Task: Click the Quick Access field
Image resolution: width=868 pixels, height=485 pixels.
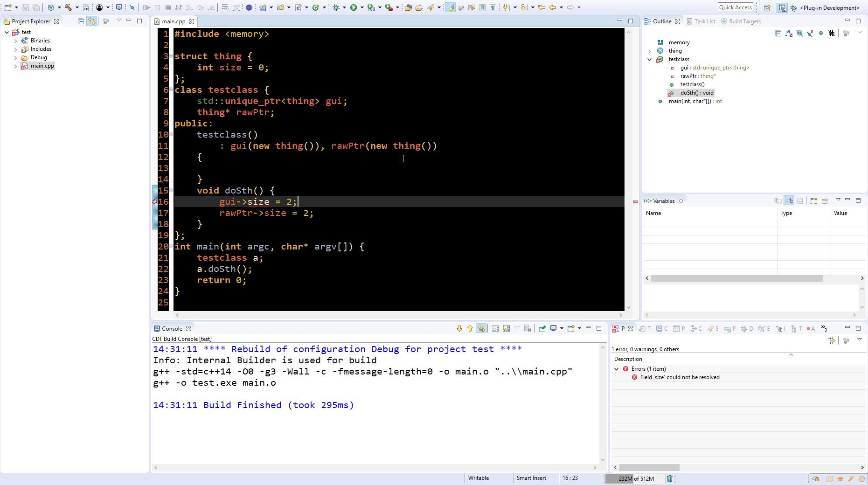Action: (736, 7)
